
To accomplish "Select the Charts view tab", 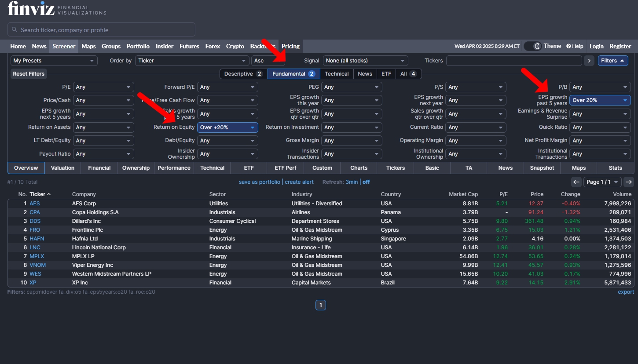I will click(x=359, y=168).
